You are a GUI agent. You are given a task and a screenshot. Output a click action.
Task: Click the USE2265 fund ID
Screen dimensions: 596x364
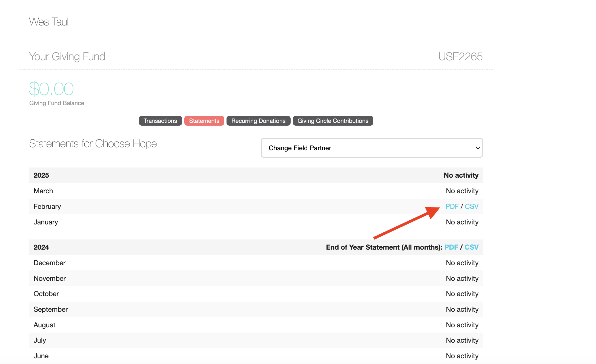[x=460, y=56]
